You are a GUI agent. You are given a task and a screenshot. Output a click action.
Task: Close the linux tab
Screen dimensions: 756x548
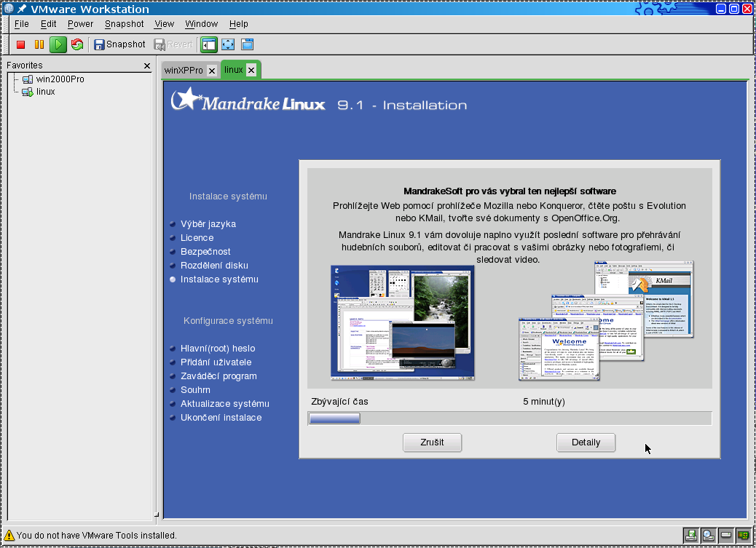[251, 71]
